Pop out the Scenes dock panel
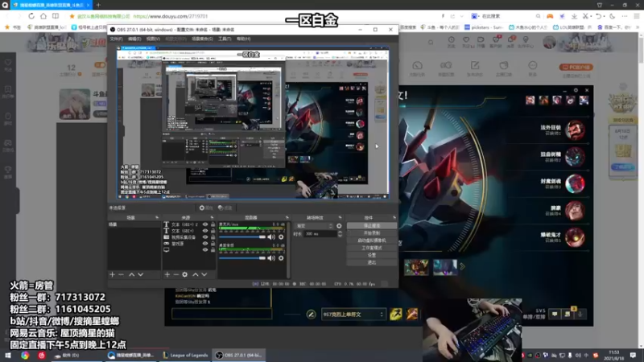The height and width of the screenshot is (362, 644). click(x=157, y=217)
